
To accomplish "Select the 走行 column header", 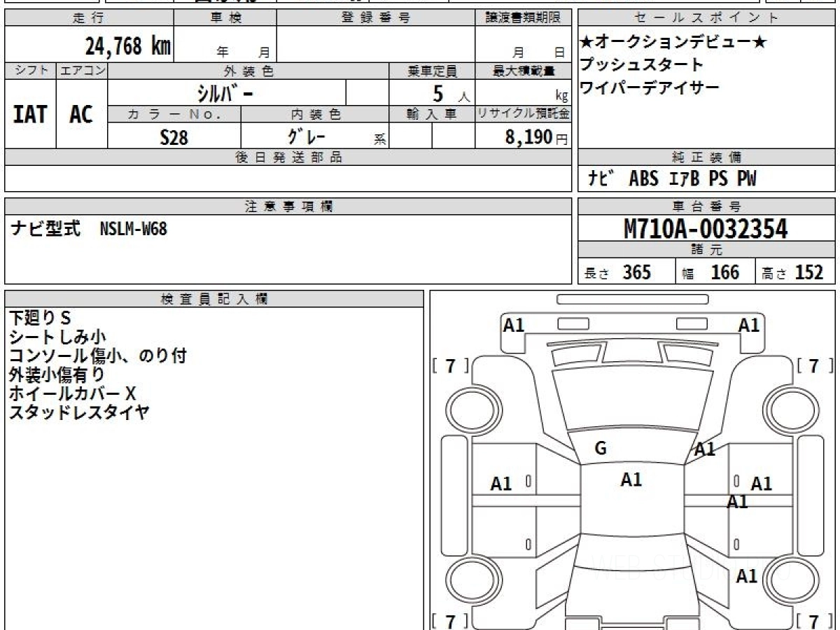I will [88, 18].
